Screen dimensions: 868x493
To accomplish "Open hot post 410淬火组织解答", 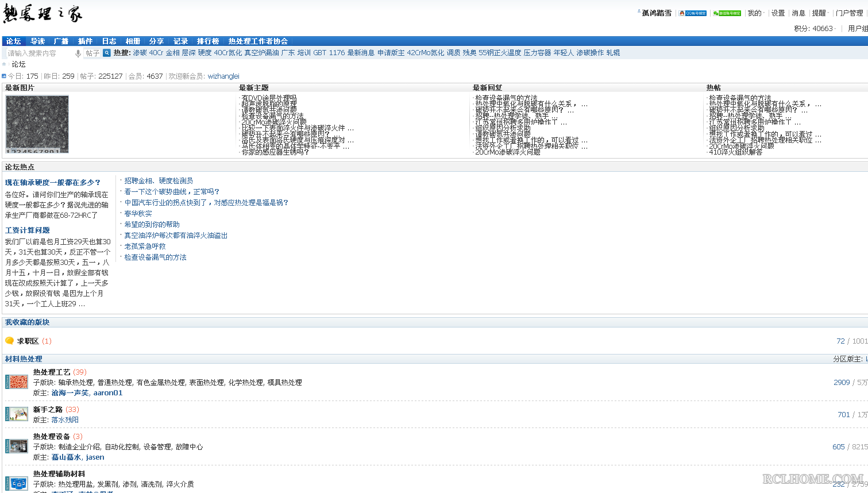I will coord(736,152).
